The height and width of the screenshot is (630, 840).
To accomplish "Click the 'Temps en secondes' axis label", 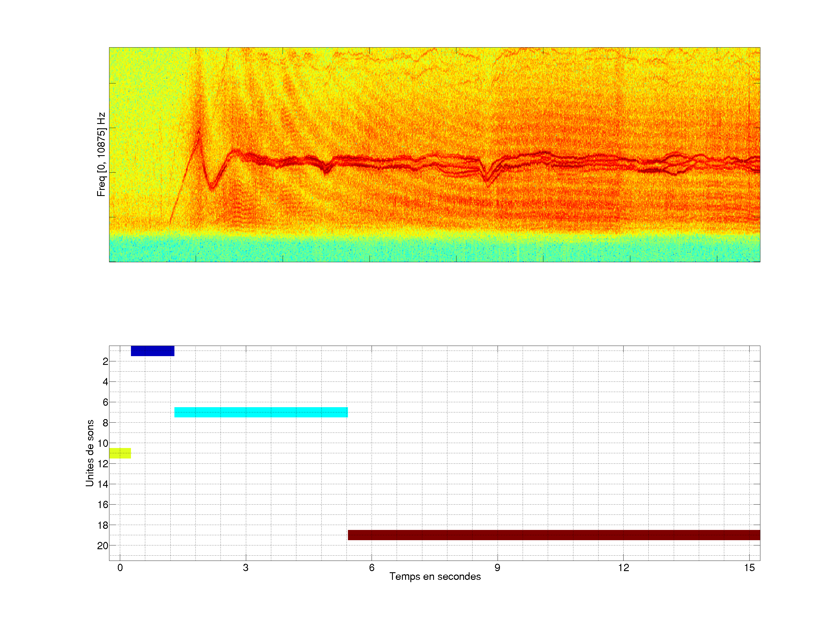I will pyautogui.click(x=435, y=576).
